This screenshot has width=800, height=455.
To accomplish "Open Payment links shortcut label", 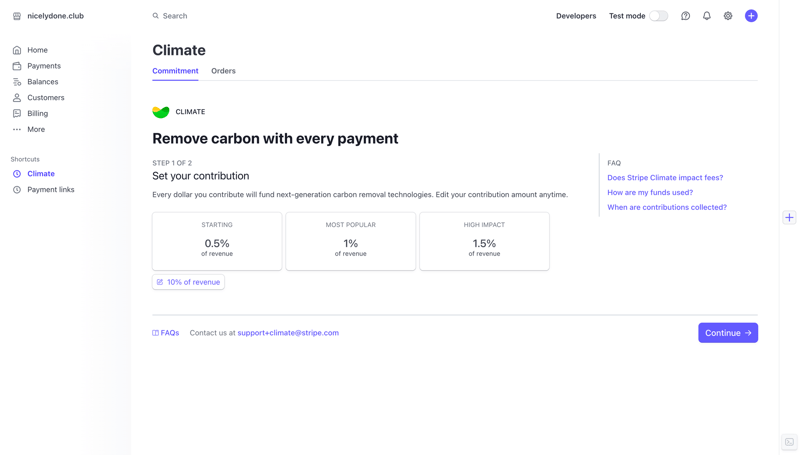I will [x=51, y=190].
